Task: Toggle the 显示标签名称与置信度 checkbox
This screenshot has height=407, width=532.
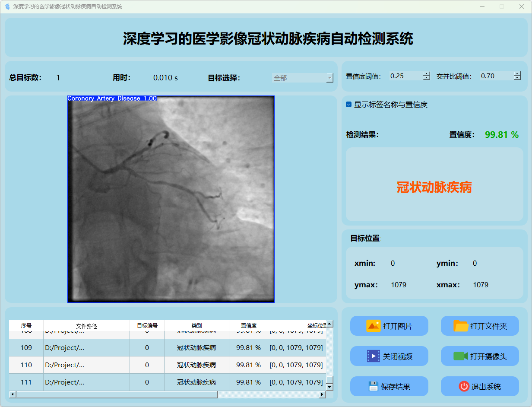Action: click(x=349, y=105)
